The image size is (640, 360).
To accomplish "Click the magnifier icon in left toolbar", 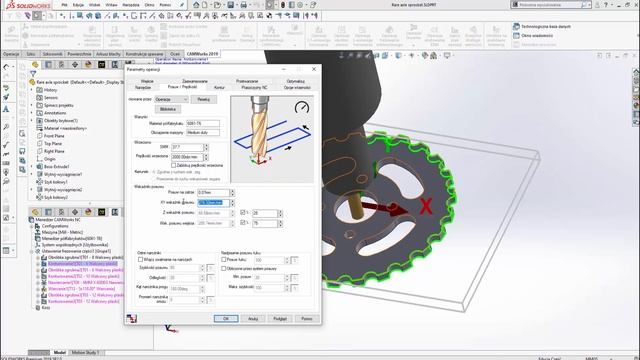I will pos(6,127).
